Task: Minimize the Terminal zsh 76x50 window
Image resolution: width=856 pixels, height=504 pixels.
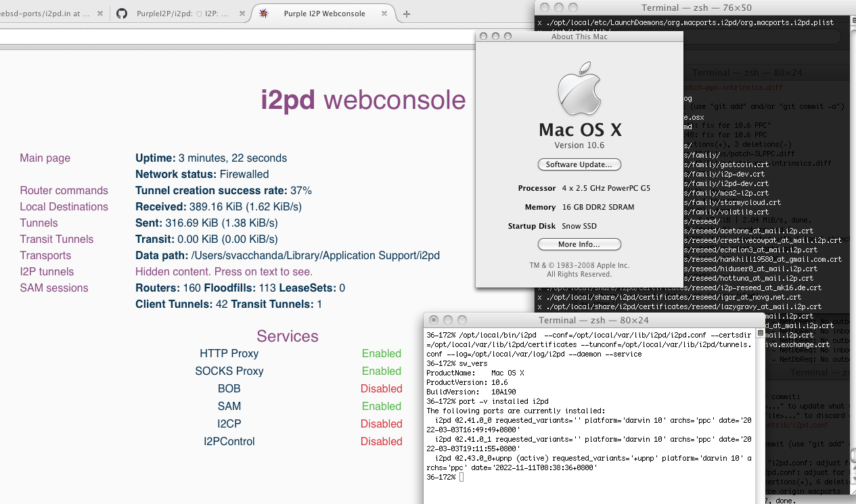Action: [x=560, y=7]
